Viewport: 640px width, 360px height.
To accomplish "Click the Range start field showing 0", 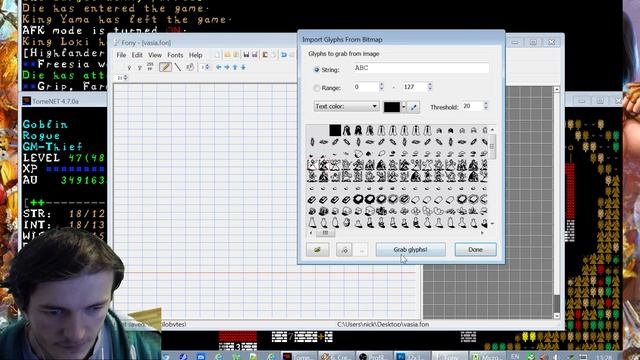I will click(x=366, y=87).
